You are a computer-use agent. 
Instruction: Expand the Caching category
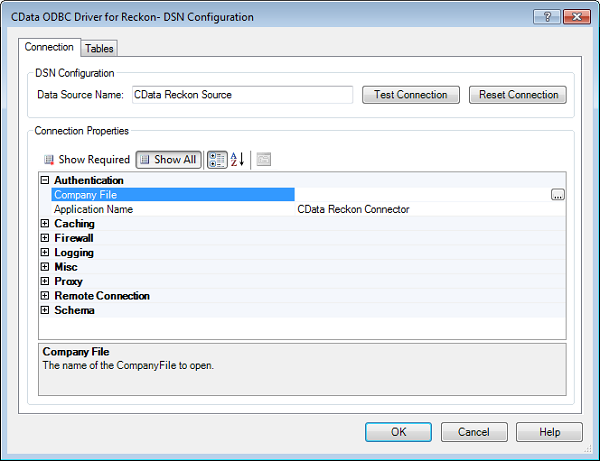point(45,223)
